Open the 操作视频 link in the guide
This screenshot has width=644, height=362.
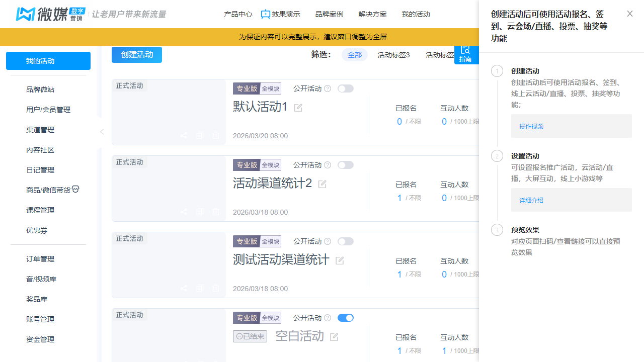point(531,126)
